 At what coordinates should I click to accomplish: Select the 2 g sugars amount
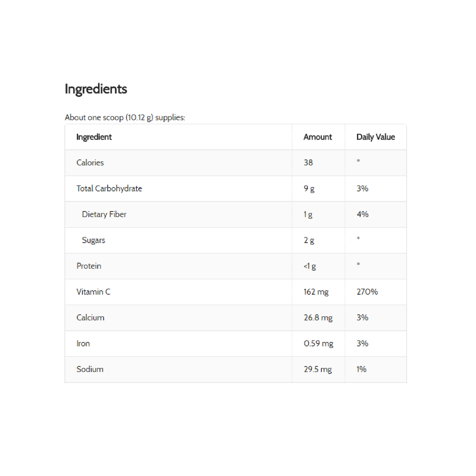(309, 240)
